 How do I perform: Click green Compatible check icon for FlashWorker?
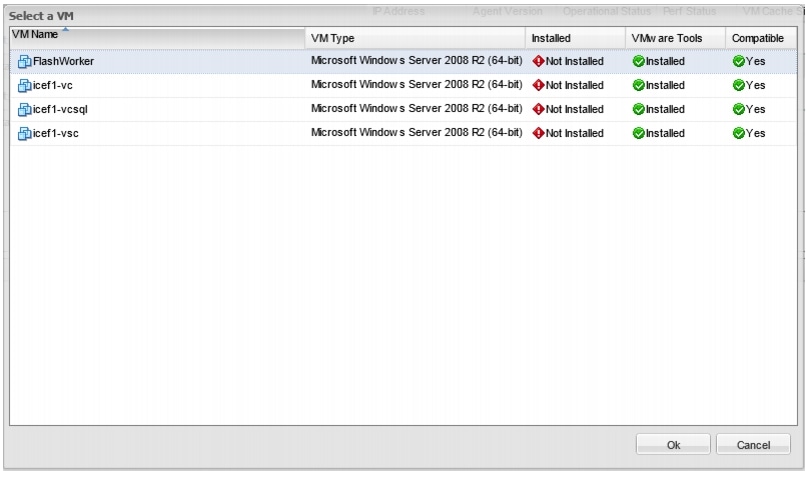tap(739, 61)
